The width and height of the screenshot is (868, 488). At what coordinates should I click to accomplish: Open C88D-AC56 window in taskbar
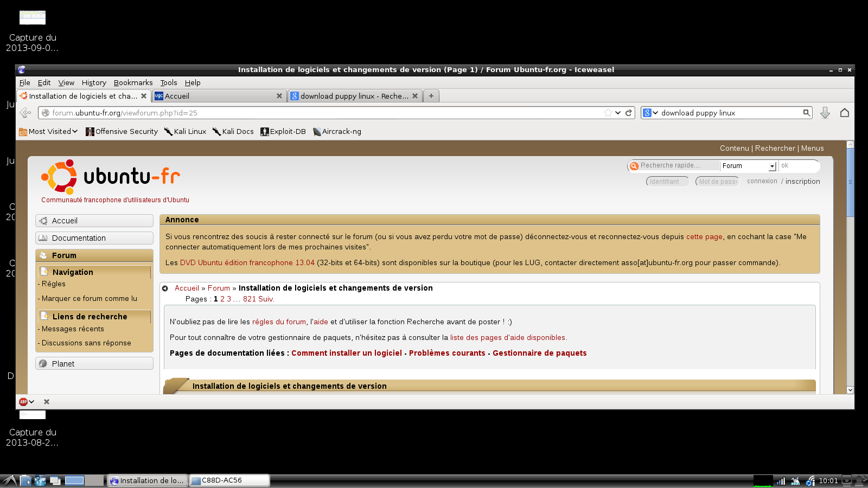tap(229, 480)
